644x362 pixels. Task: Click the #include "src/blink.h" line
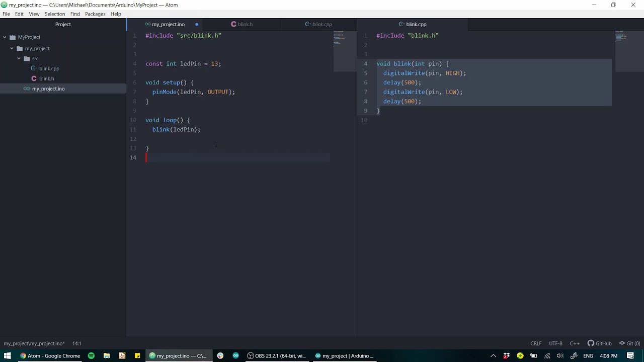pyautogui.click(x=183, y=36)
